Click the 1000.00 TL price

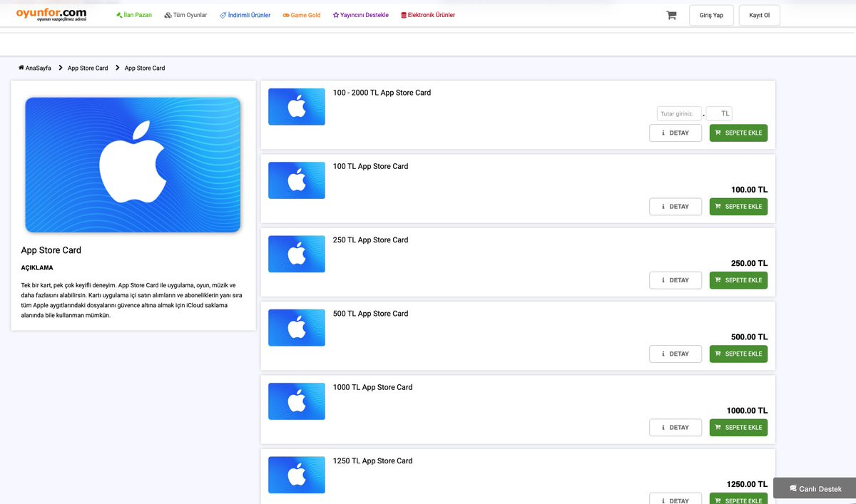pyautogui.click(x=747, y=411)
